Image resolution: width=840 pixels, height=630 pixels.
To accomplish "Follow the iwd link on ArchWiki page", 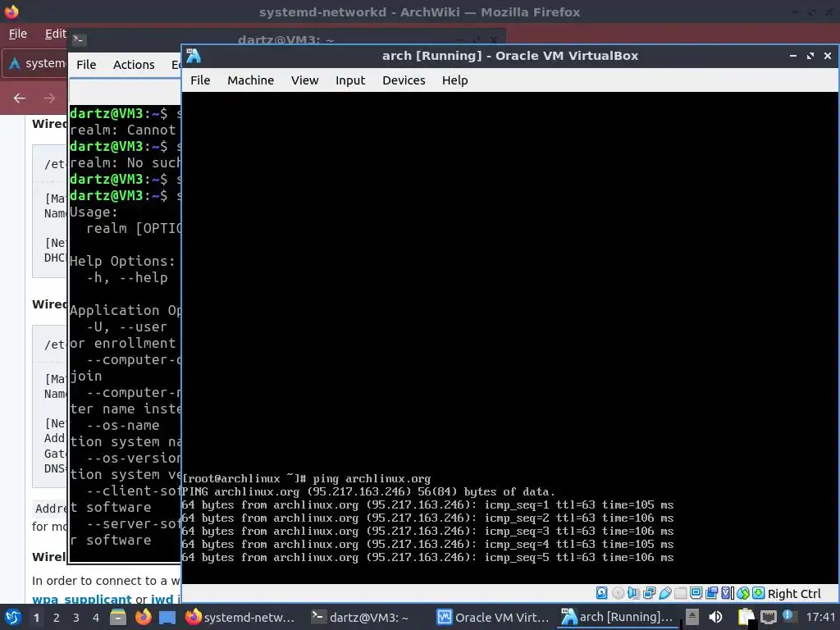I will (162, 600).
